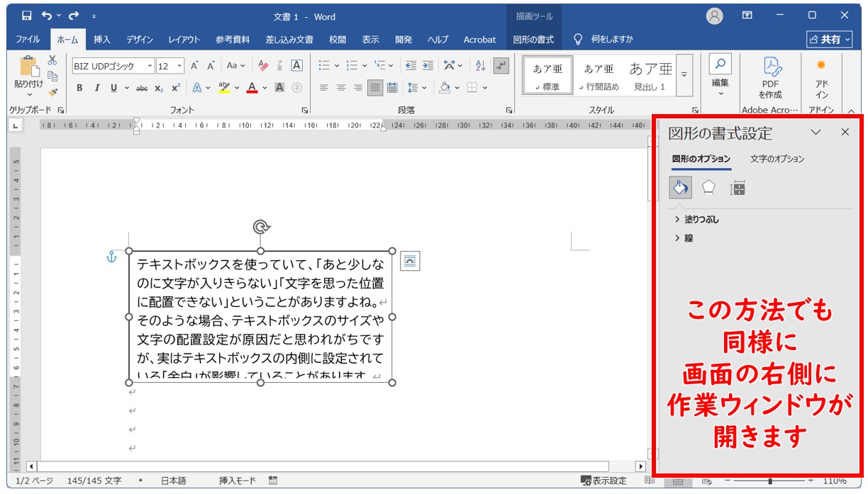The image size is (868, 494).
Task: Switch to the レイアウト tab
Action: click(184, 40)
